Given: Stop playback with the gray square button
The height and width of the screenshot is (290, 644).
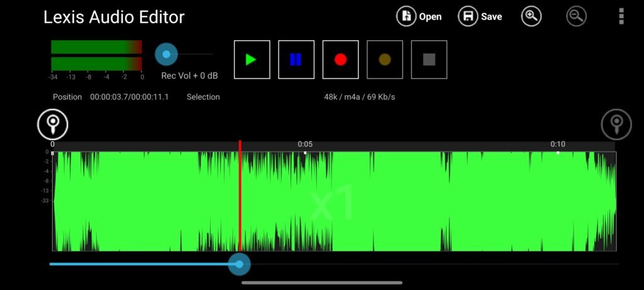Looking at the screenshot, I should (429, 60).
